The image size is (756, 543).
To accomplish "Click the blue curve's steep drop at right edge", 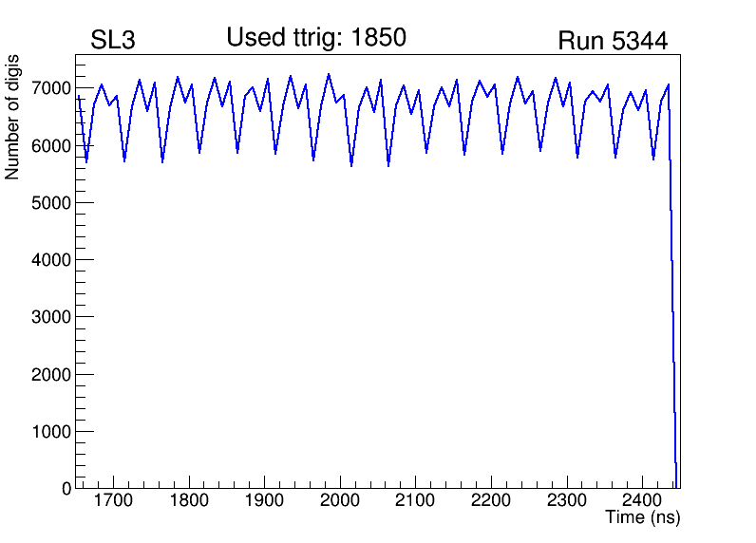I will point(672,285).
